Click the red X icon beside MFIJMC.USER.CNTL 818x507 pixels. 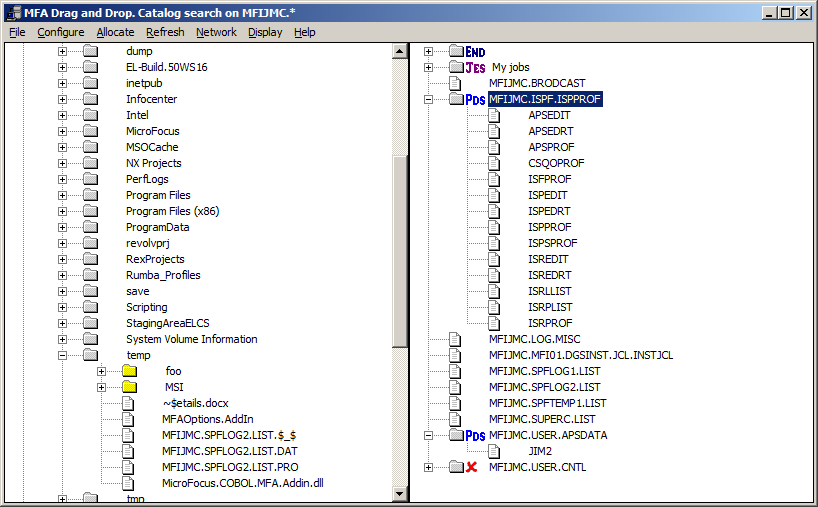[471, 467]
